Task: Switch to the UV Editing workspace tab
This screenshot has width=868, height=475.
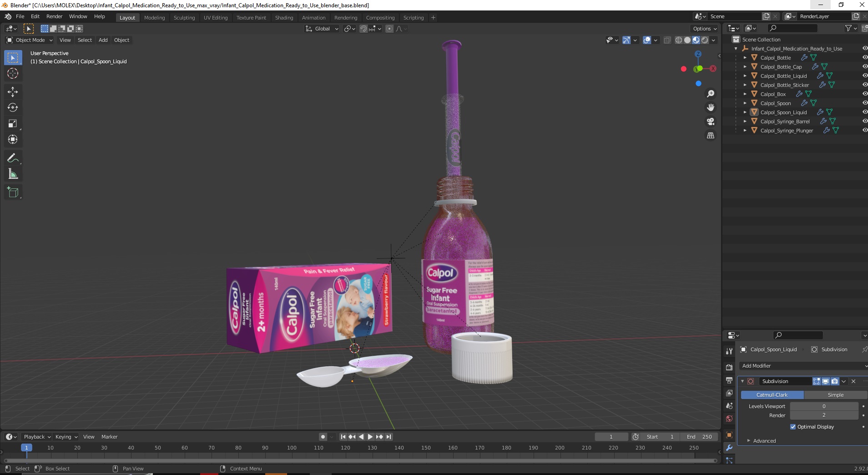Action: pos(216,18)
